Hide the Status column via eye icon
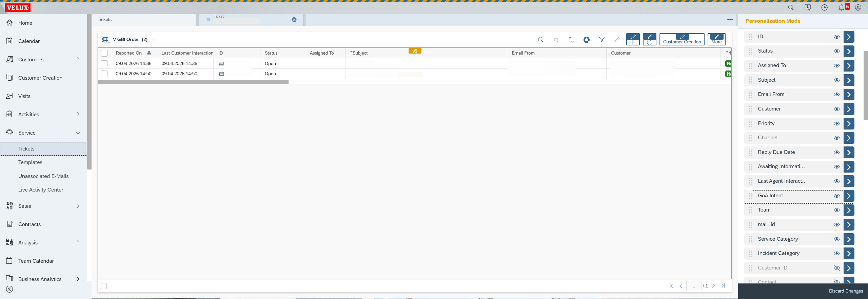 tap(836, 51)
